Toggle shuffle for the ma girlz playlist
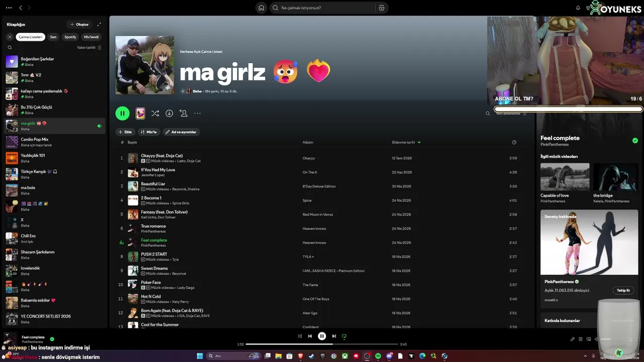The image size is (644, 362). tap(155, 114)
